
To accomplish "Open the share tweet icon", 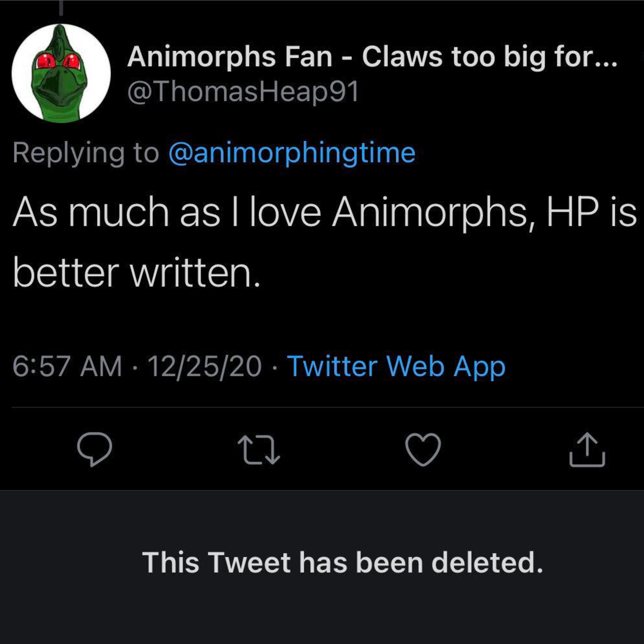I will [587, 449].
